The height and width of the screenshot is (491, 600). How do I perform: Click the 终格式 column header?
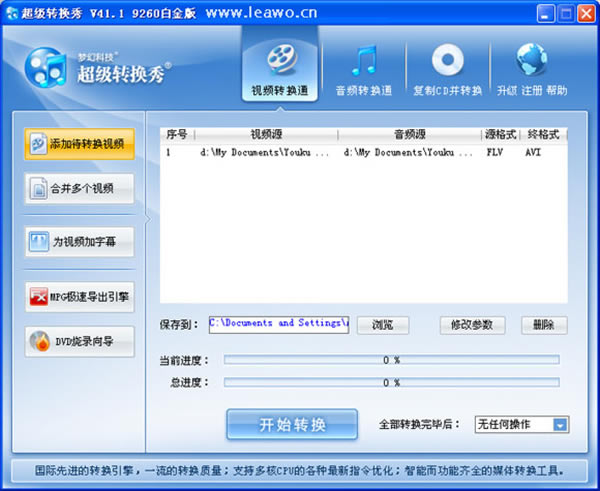point(543,135)
